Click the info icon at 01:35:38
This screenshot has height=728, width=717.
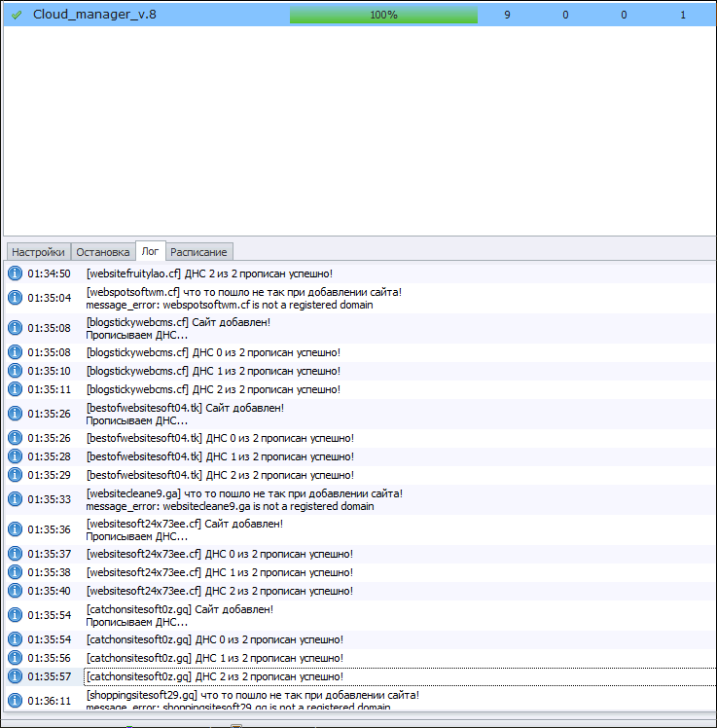(x=15, y=572)
